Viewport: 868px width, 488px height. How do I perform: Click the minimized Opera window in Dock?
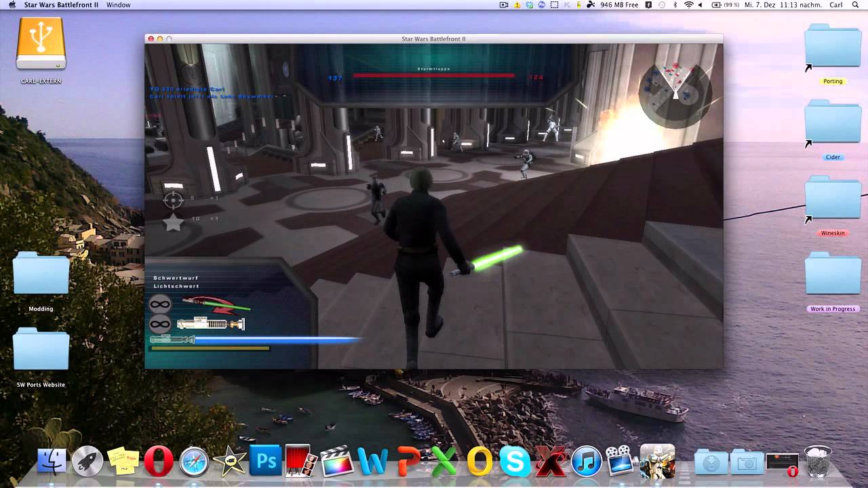point(782,464)
